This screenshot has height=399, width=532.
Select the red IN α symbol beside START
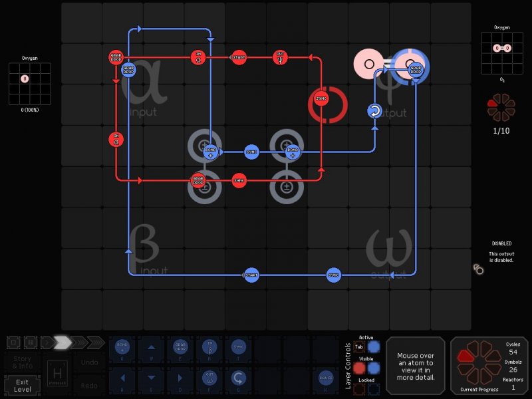(x=198, y=57)
